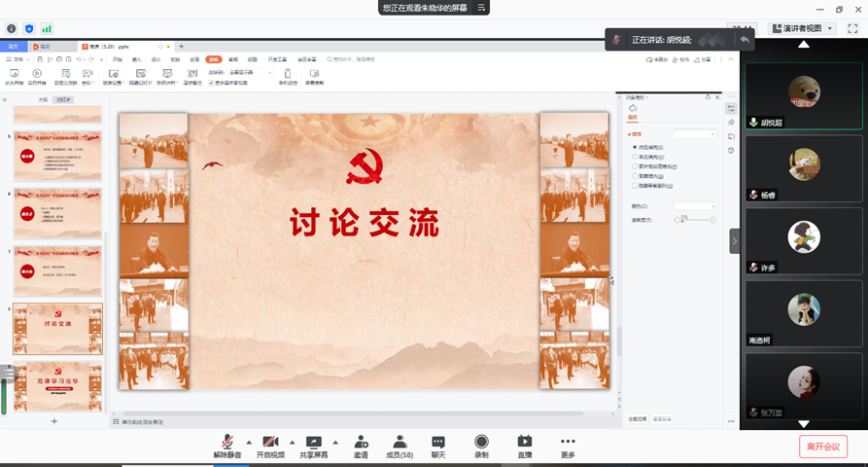Click the 邀请 invite icon
Image resolution: width=868 pixels, height=467 pixels.
coord(361,443)
